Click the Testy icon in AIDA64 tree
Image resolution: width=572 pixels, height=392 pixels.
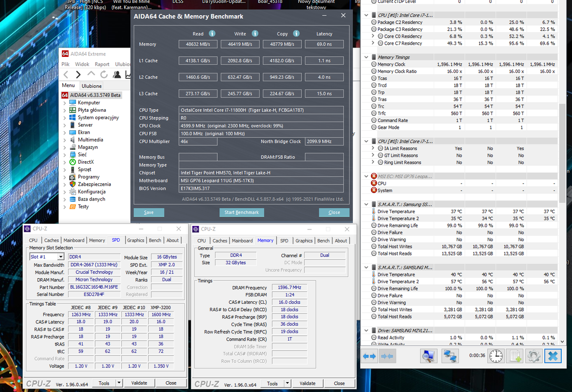(x=73, y=207)
